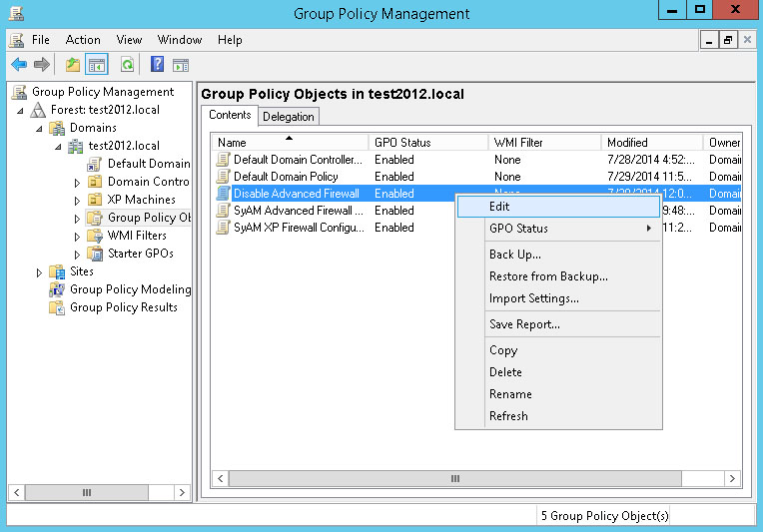Sort by the Name column header
763x532 pixels.
click(x=290, y=143)
